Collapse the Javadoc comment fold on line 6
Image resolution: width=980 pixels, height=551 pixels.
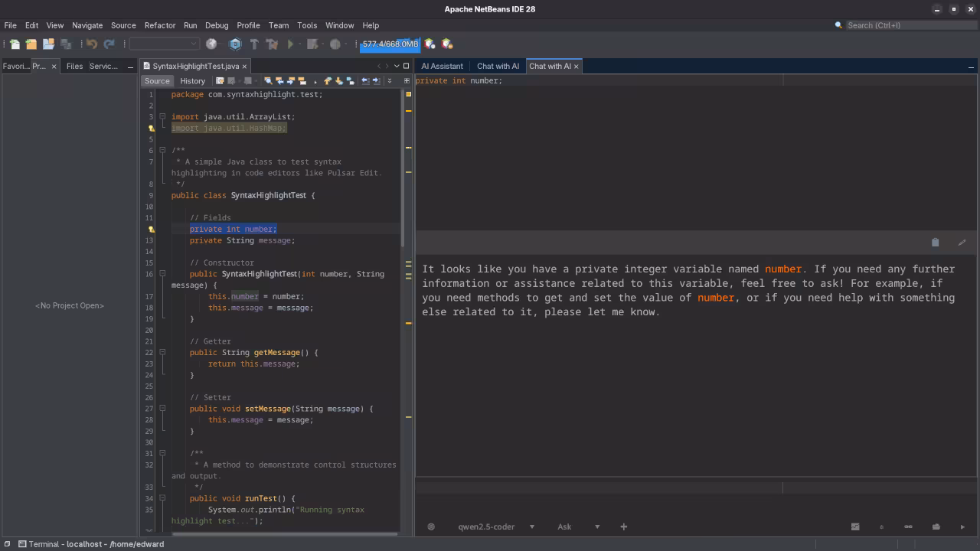point(162,150)
